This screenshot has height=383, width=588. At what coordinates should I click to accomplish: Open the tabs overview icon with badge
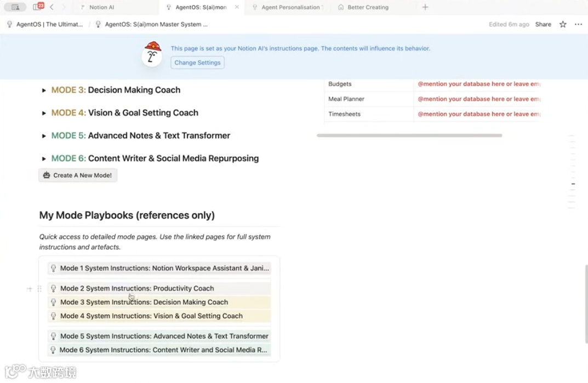pyautogui.click(x=38, y=7)
